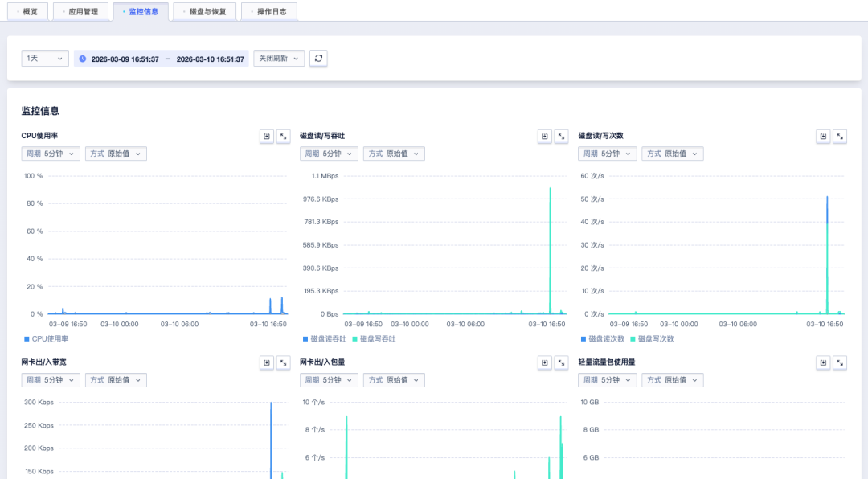The height and width of the screenshot is (479, 868).
Task: Download the CPU使用率 chart data
Action: coord(267,136)
